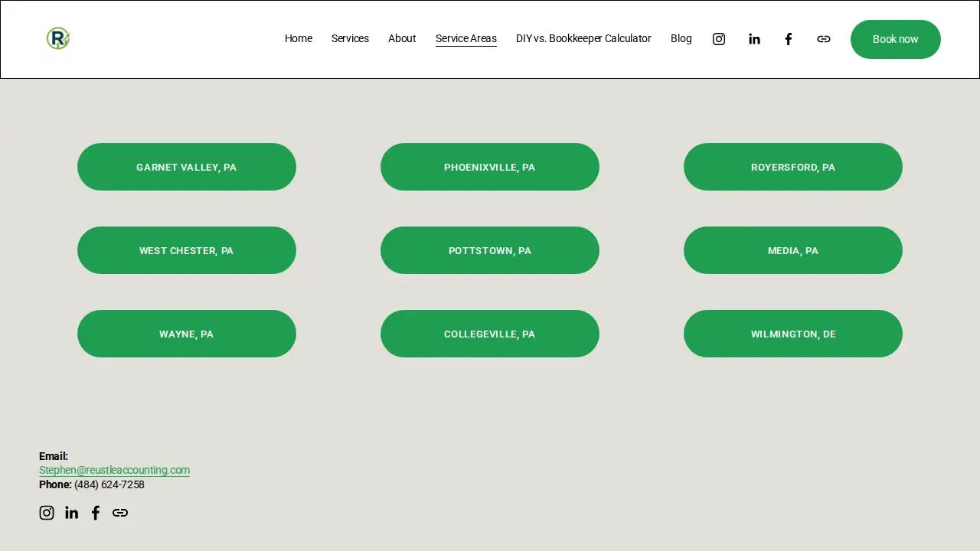Open LinkedIn icon in footer
This screenshot has width=980, height=551.
pos(71,513)
